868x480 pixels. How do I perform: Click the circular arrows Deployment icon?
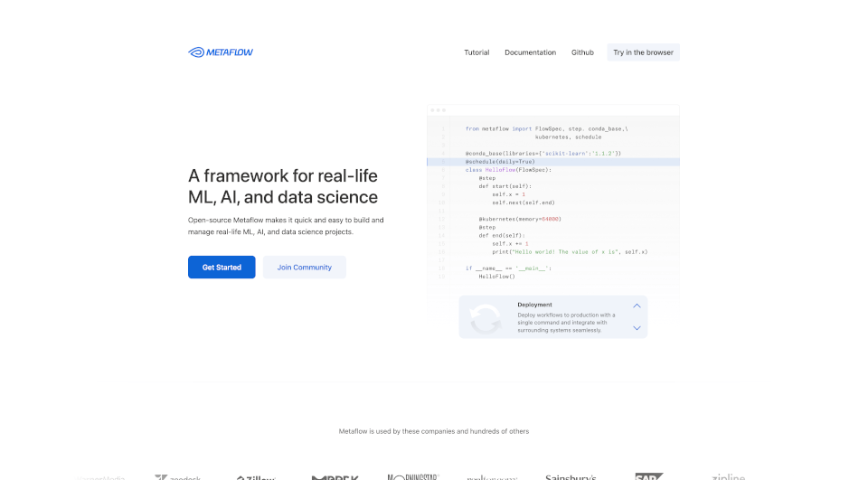(x=486, y=318)
